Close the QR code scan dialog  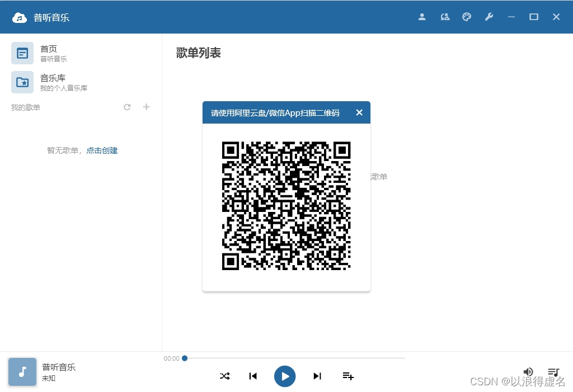tap(359, 112)
